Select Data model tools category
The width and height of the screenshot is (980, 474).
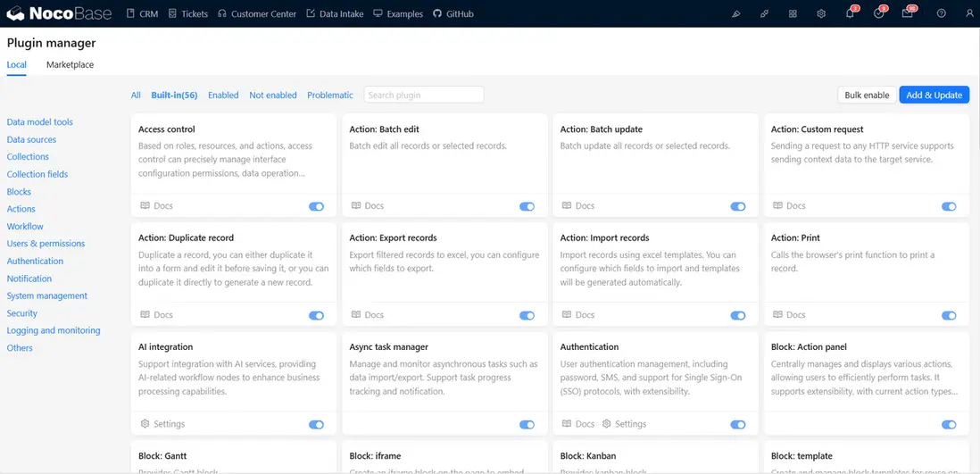(x=40, y=122)
